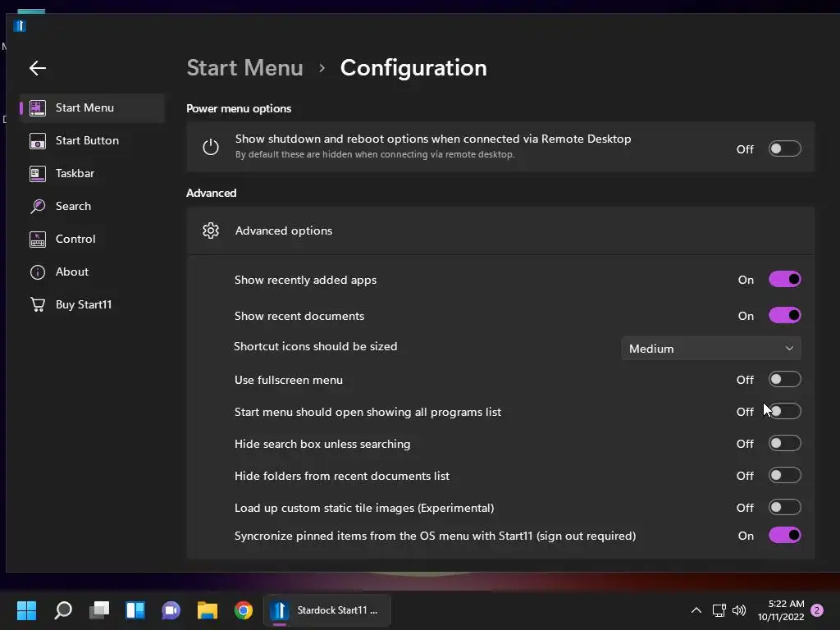
Task: Collapse the Advanced options header
Action: (x=500, y=231)
